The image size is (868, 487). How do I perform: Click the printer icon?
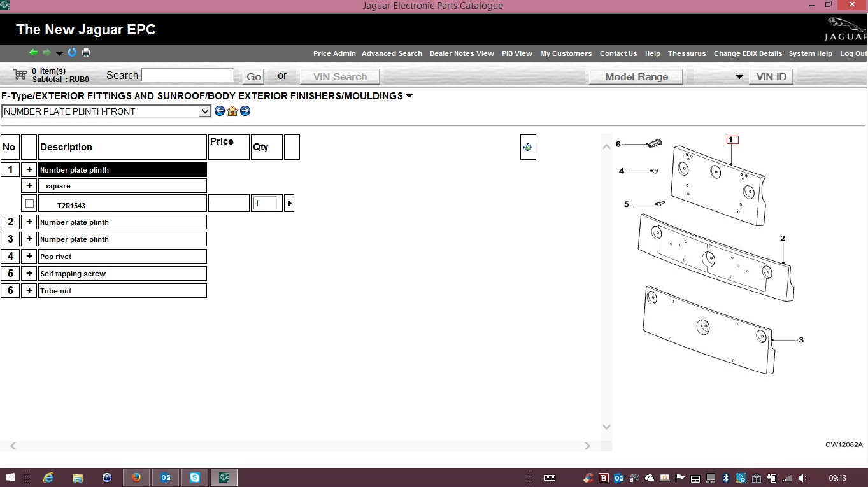pyautogui.click(x=86, y=53)
